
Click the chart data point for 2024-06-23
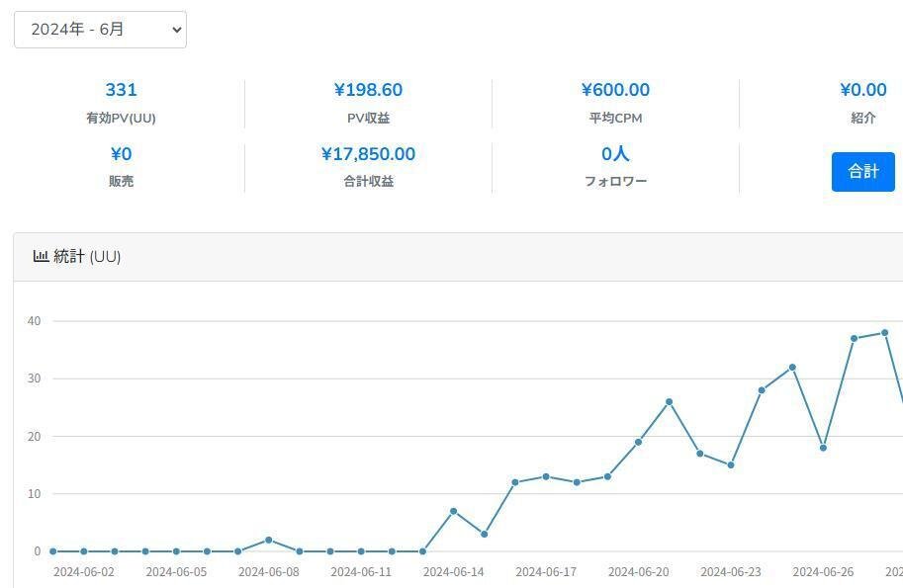pos(731,464)
